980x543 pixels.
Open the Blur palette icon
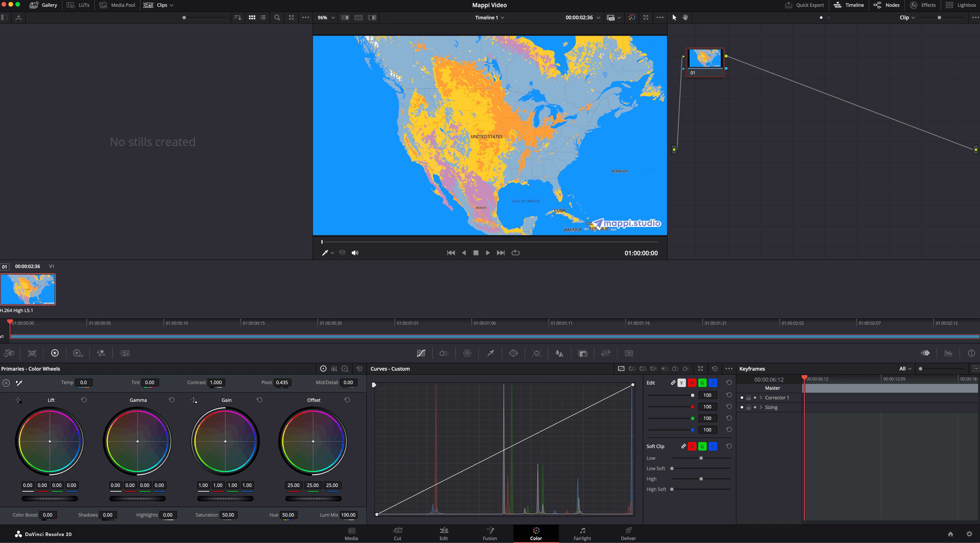559,353
